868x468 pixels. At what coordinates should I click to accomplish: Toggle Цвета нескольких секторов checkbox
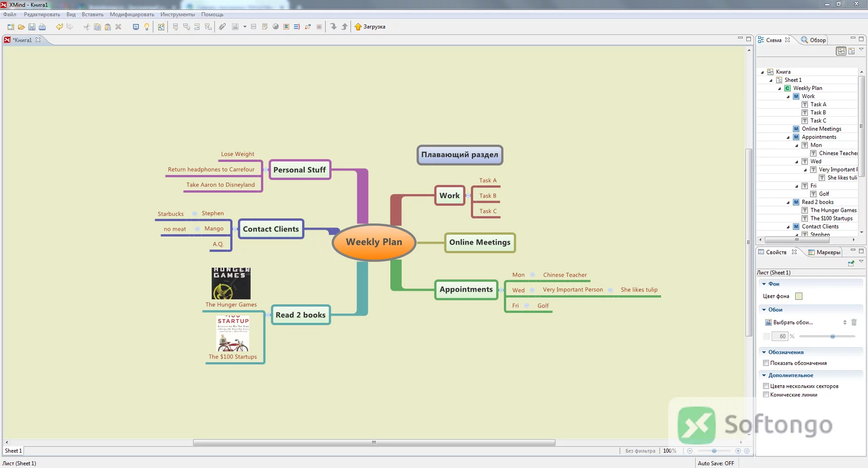click(x=766, y=386)
